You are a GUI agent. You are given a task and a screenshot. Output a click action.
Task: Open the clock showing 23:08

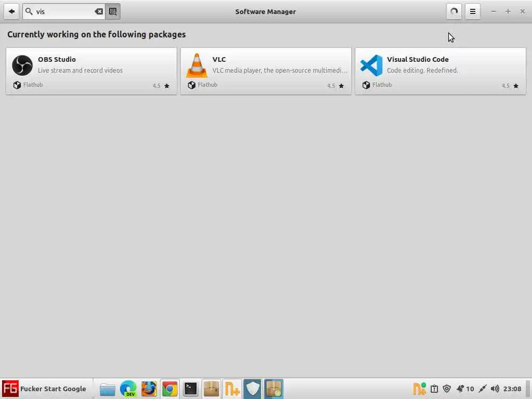pos(512,389)
